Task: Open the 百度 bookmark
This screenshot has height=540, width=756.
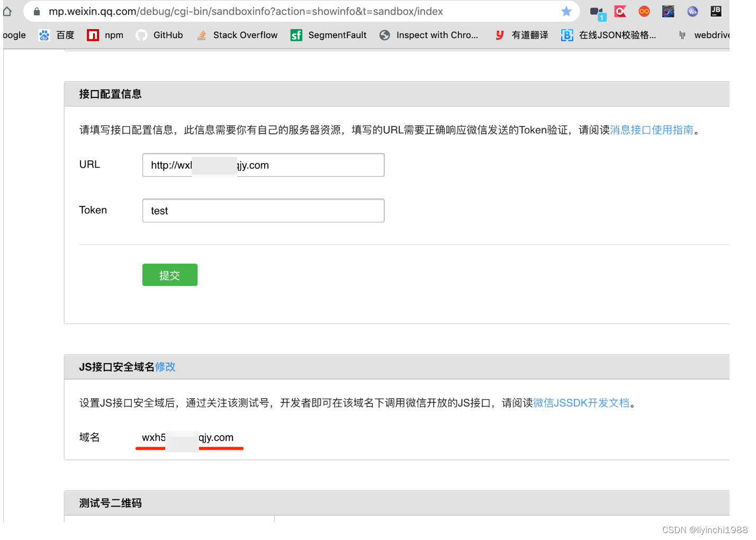Action: 57,35
